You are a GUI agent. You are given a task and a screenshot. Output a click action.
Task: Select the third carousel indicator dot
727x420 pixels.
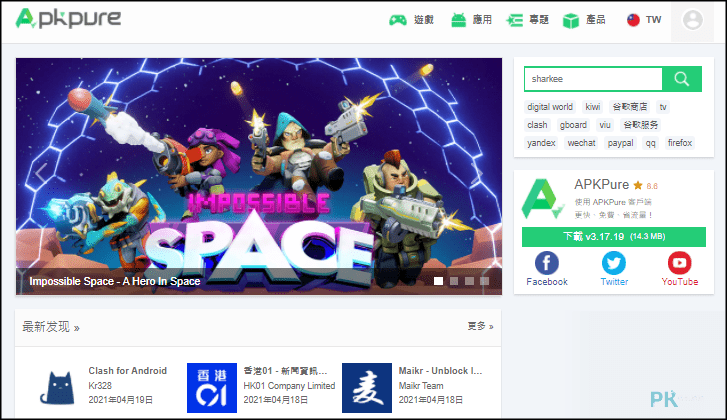coord(469,281)
